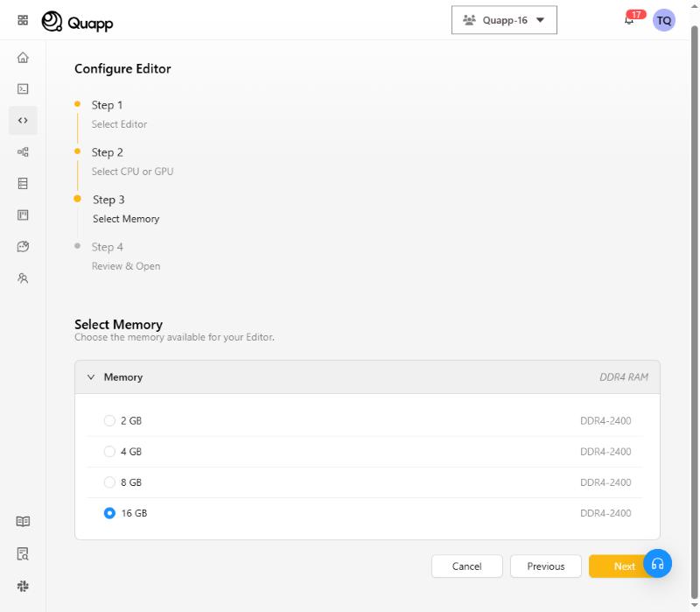
Task: Open the headset support chat button
Action: pos(657,563)
